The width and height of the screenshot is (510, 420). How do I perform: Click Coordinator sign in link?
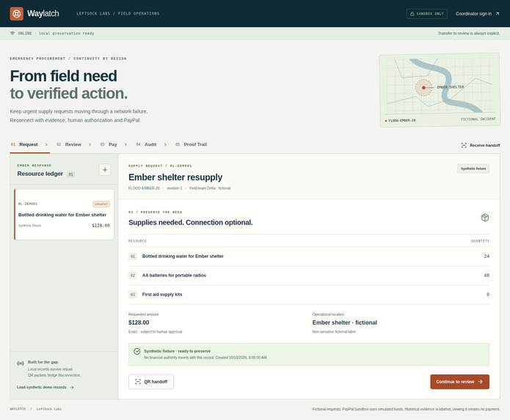point(477,14)
